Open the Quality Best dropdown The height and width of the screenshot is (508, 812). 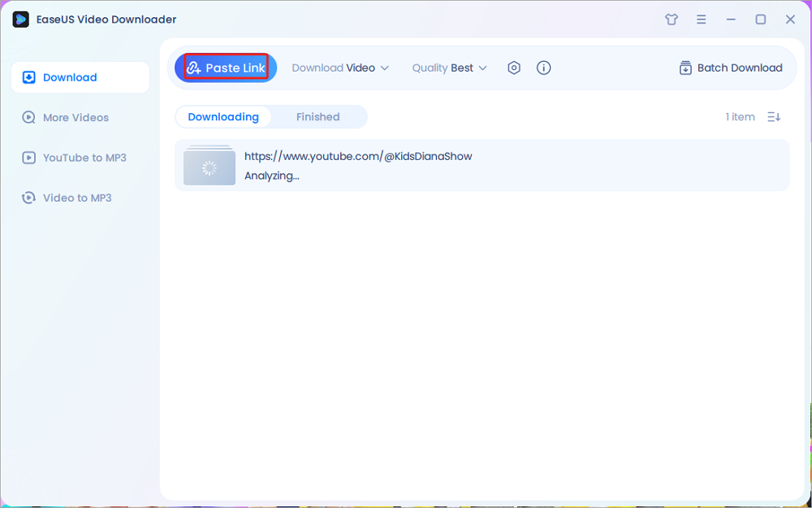click(x=450, y=68)
